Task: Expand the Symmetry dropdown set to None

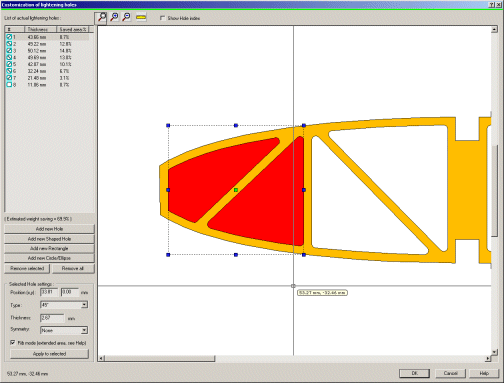Action: (x=64, y=330)
